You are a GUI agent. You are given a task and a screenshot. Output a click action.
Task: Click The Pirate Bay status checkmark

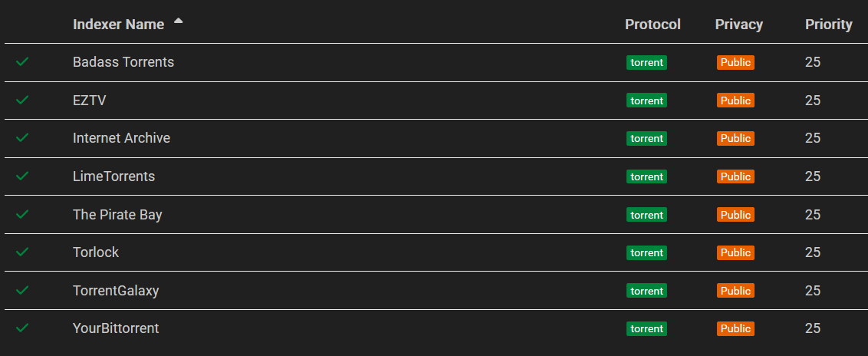(x=22, y=214)
